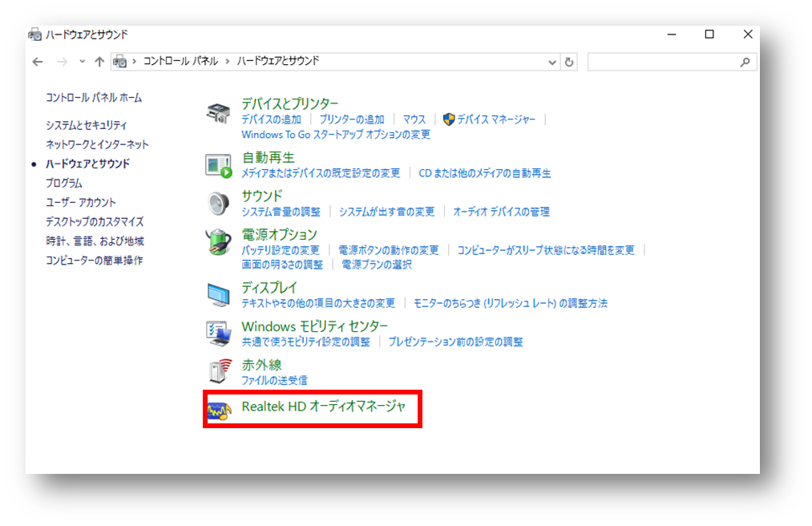812x526 pixels.
Task: Go forward with the forward arrow
Action: 63,62
